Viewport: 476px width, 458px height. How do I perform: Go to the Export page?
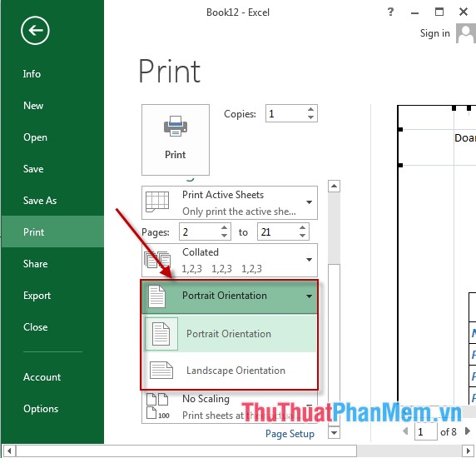click(37, 296)
